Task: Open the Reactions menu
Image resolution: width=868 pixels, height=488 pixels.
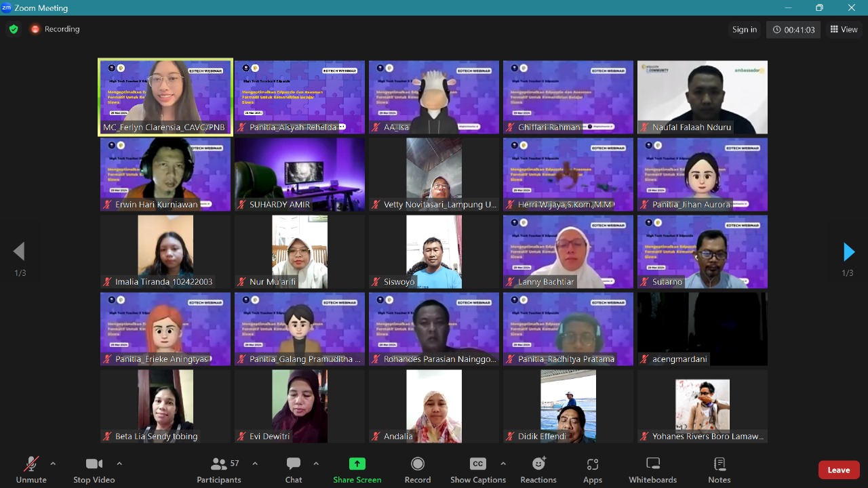Action: coord(538,470)
